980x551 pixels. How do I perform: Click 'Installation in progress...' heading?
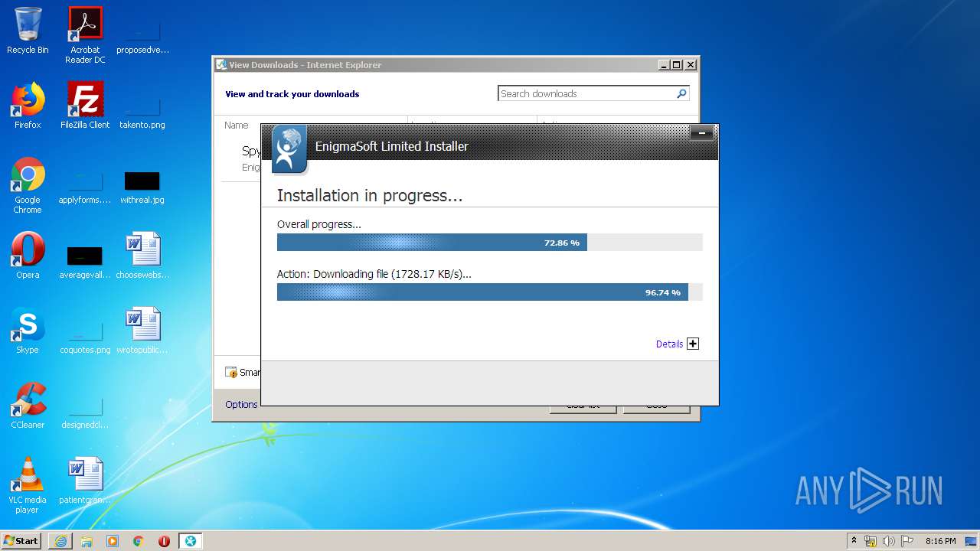click(x=370, y=195)
